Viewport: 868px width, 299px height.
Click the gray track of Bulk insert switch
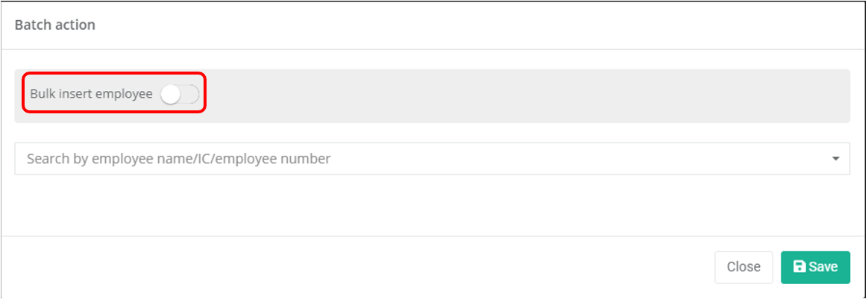pyautogui.click(x=191, y=94)
